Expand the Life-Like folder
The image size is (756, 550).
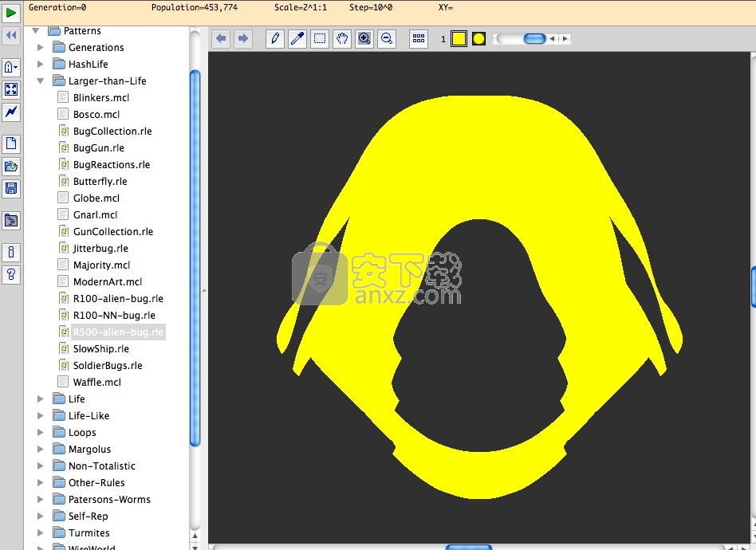click(x=41, y=415)
